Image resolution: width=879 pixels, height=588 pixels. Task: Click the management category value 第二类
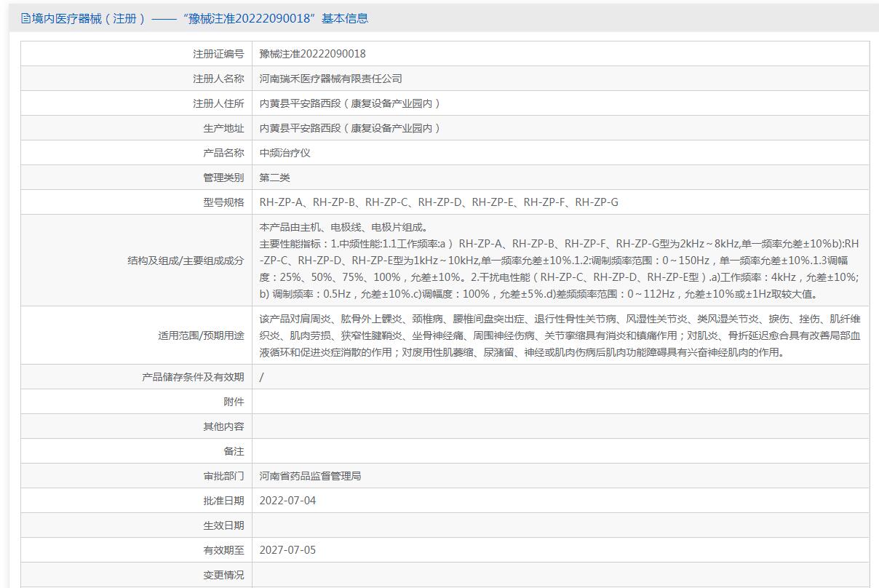(275, 178)
